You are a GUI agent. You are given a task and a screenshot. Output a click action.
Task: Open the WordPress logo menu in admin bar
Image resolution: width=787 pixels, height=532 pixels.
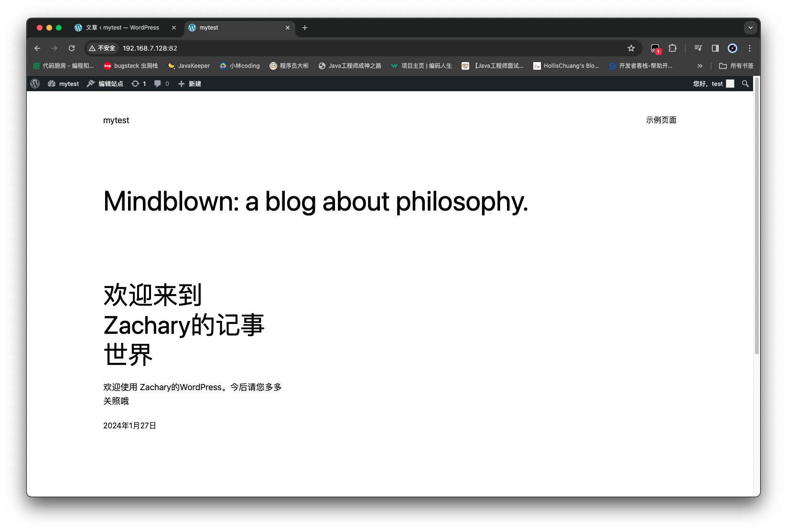pos(35,84)
